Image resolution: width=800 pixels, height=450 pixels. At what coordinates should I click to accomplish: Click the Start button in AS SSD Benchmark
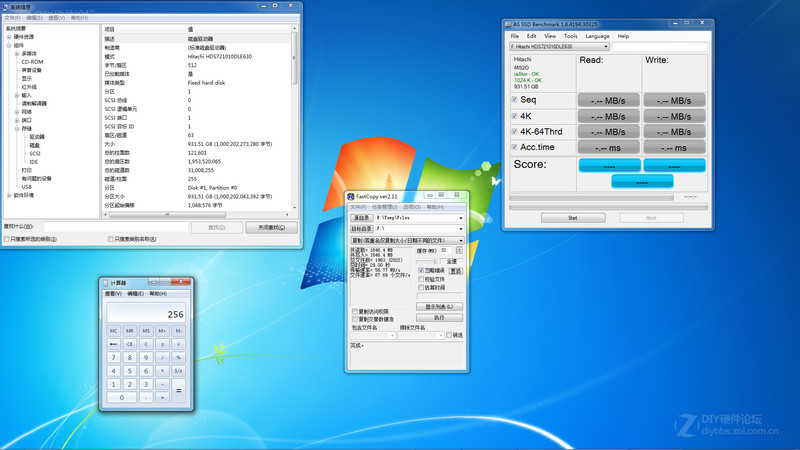(x=572, y=217)
